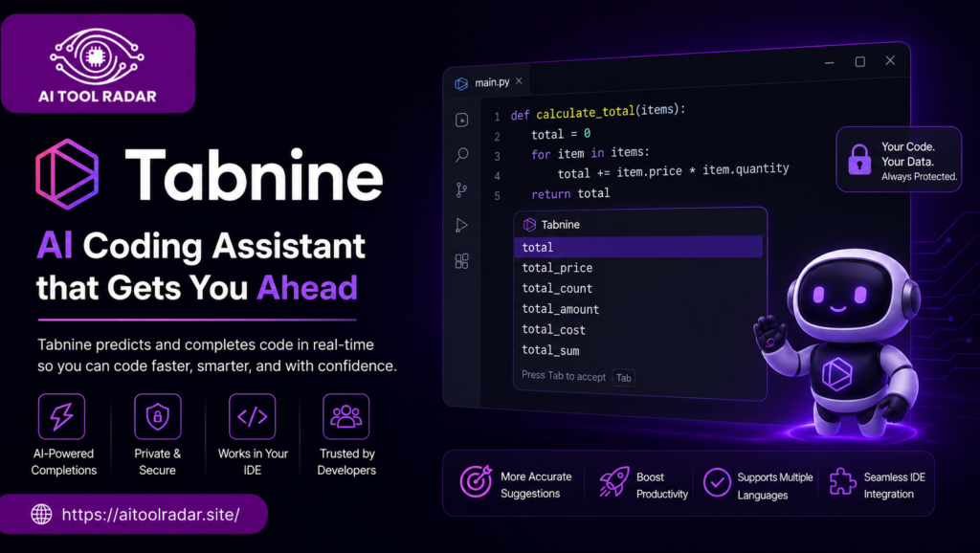Open the https://aitoolradar.site/ link
This screenshot has width=980, height=553.
pyautogui.click(x=150, y=515)
